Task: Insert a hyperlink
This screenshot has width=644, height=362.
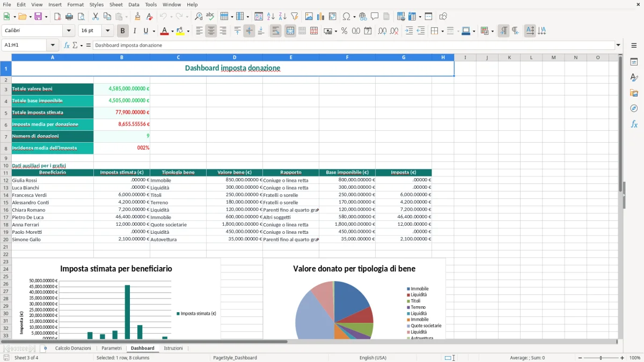Action: 363,17
